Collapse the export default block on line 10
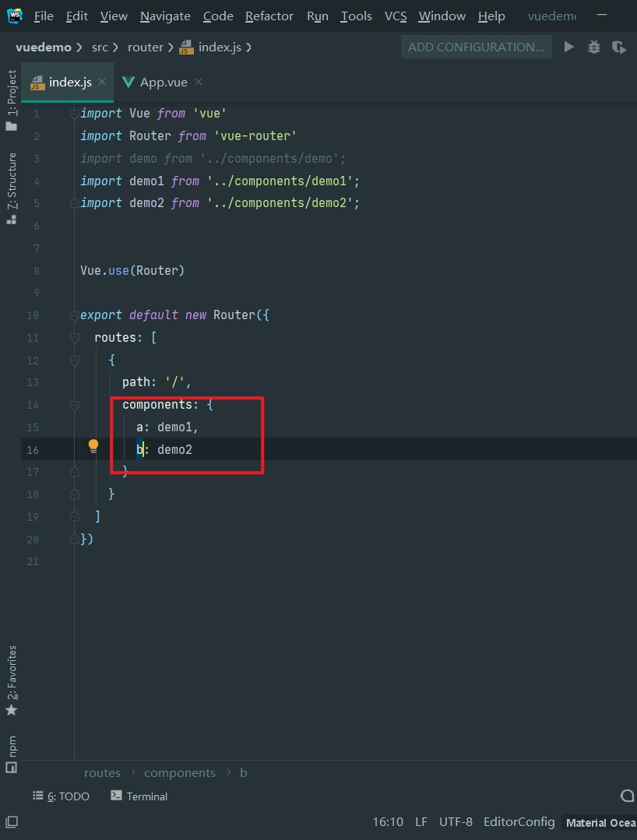The width and height of the screenshot is (637, 840). [x=75, y=315]
